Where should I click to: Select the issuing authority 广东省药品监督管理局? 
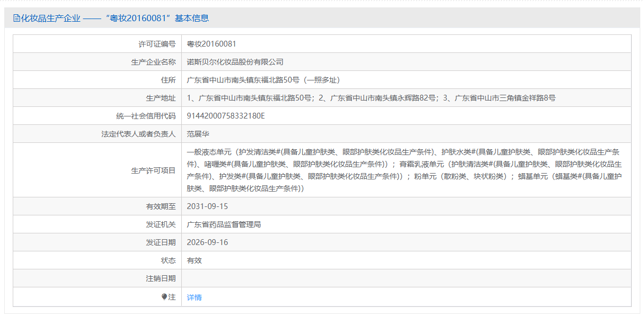pos(224,224)
